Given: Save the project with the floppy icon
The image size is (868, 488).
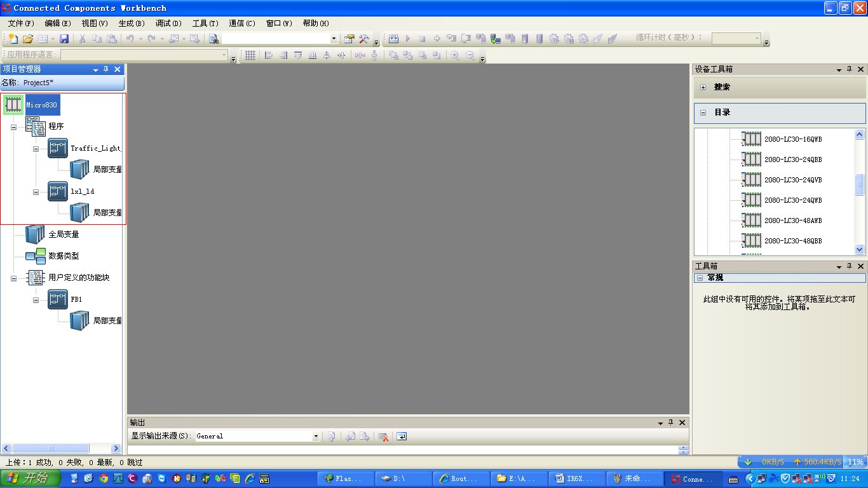Looking at the screenshot, I should click(x=64, y=39).
